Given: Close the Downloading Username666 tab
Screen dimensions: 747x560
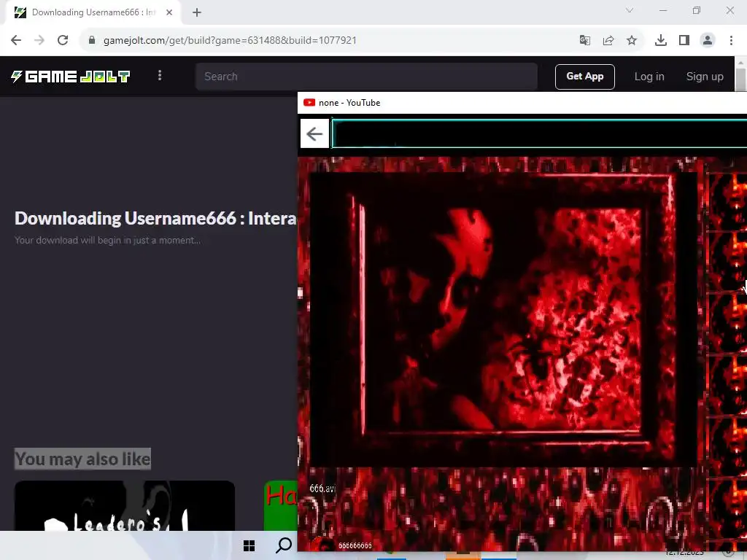Looking at the screenshot, I should click(x=169, y=12).
